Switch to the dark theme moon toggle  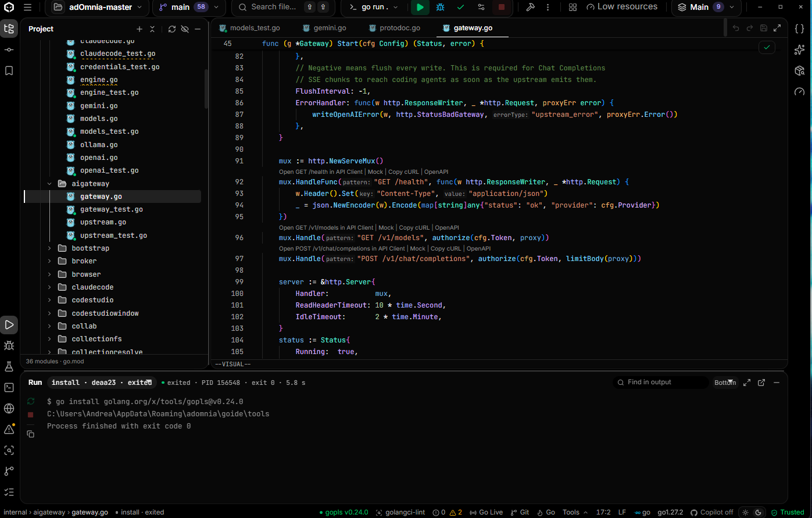[758, 512]
